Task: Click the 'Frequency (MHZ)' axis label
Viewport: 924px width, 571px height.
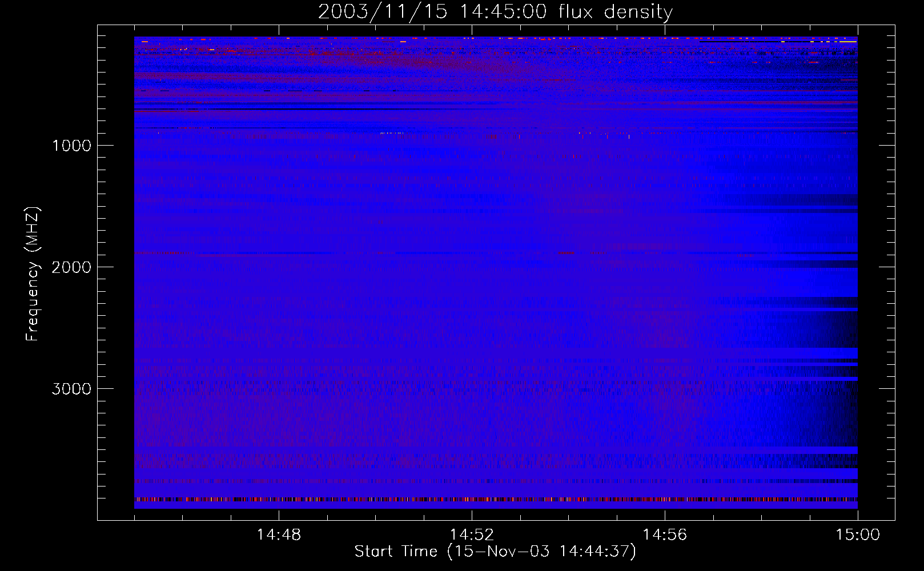Action: point(33,274)
